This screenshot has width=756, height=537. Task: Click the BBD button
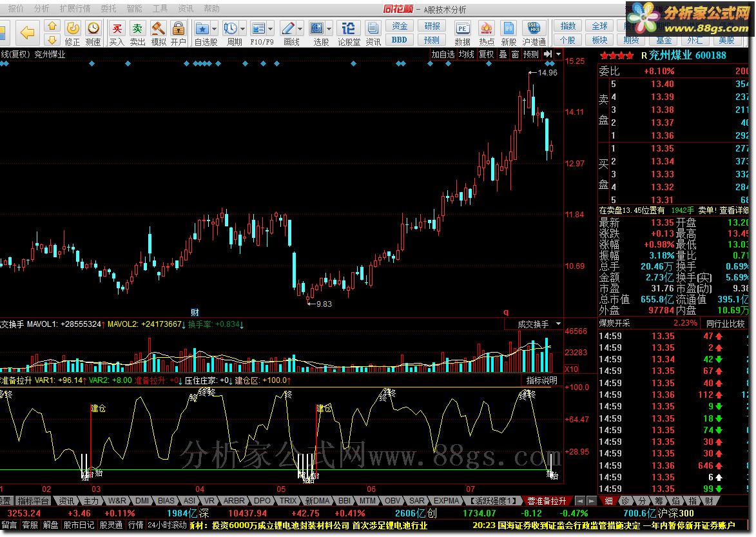pyautogui.click(x=400, y=40)
